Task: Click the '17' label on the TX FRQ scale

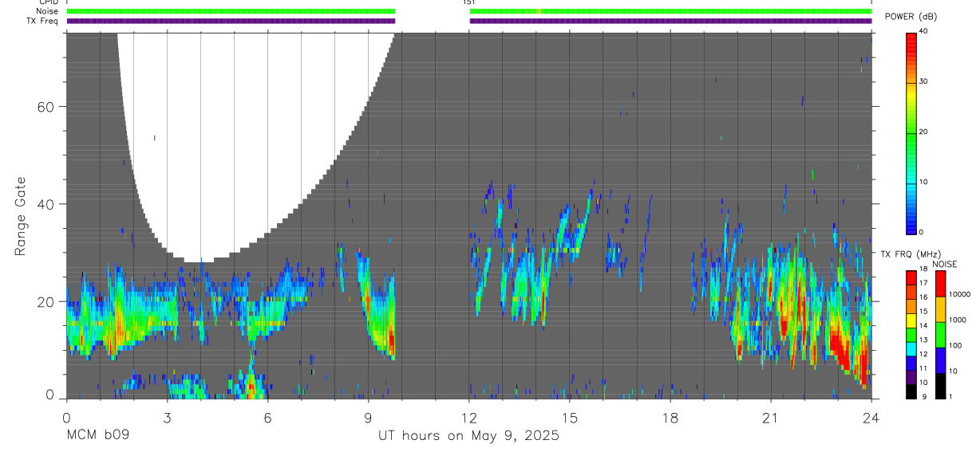Action: 924,283
